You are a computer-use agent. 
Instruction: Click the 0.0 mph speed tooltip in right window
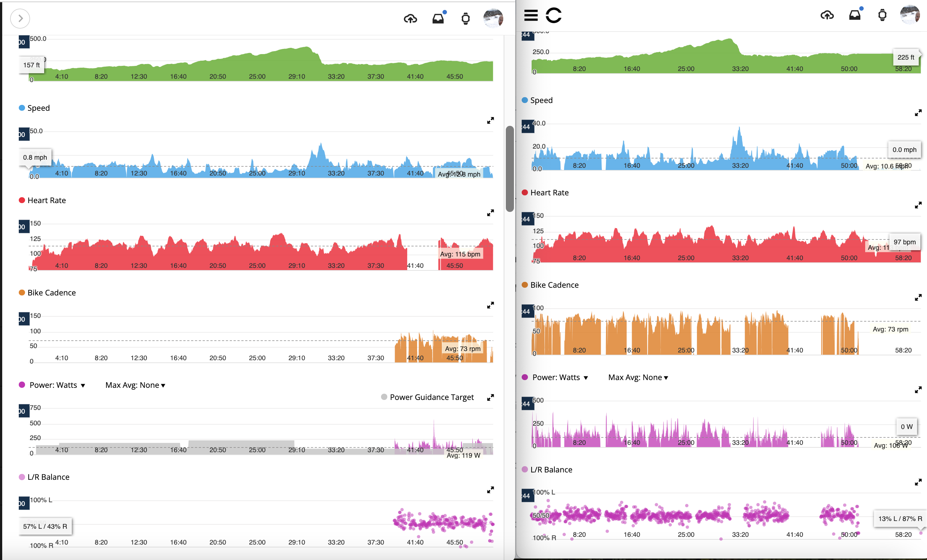coord(905,150)
